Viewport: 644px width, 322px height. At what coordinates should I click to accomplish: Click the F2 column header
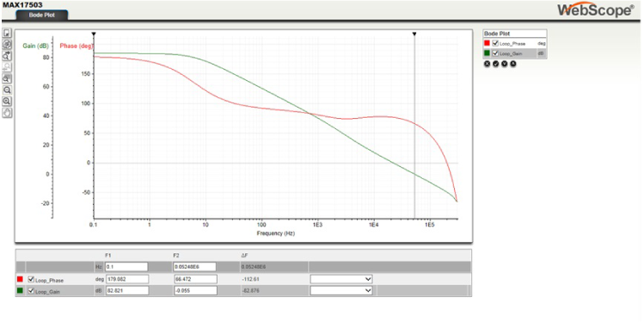(x=176, y=256)
